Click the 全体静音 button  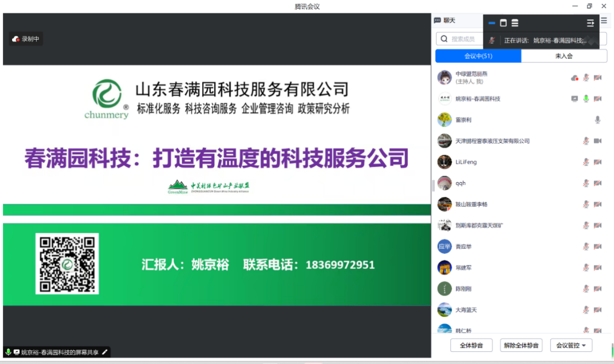tap(471, 345)
